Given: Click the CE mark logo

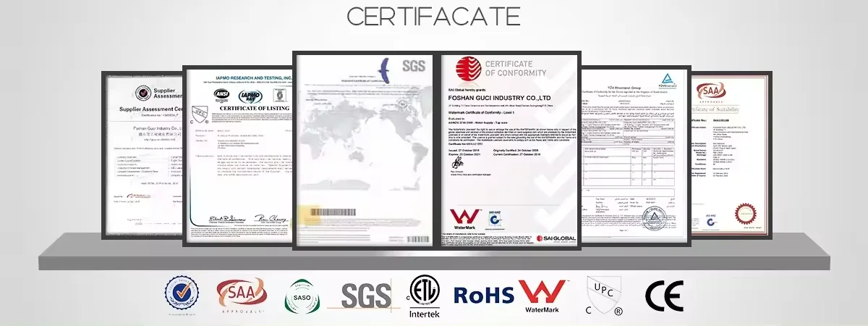Looking at the screenshot, I should tap(664, 296).
